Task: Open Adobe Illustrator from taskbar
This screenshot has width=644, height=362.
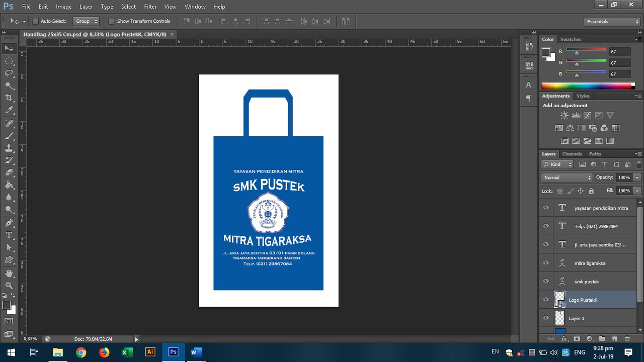Action: pos(150,352)
